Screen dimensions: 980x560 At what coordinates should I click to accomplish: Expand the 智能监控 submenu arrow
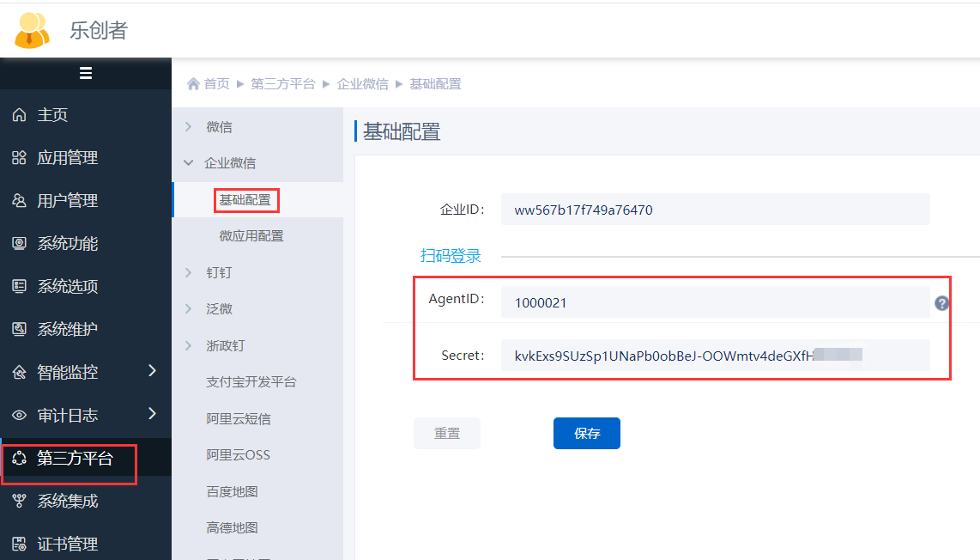pyautogui.click(x=152, y=371)
